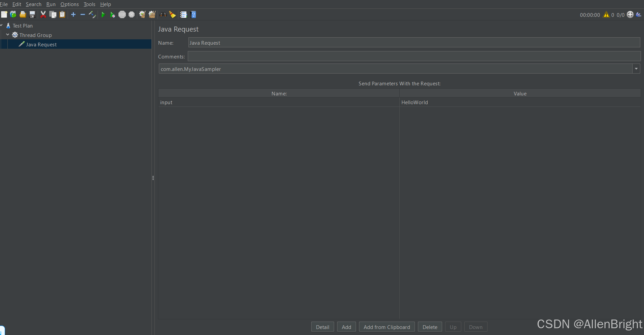Click the Delete parameter button
Image resolution: width=644 pixels, height=335 pixels.
tap(430, 327)
